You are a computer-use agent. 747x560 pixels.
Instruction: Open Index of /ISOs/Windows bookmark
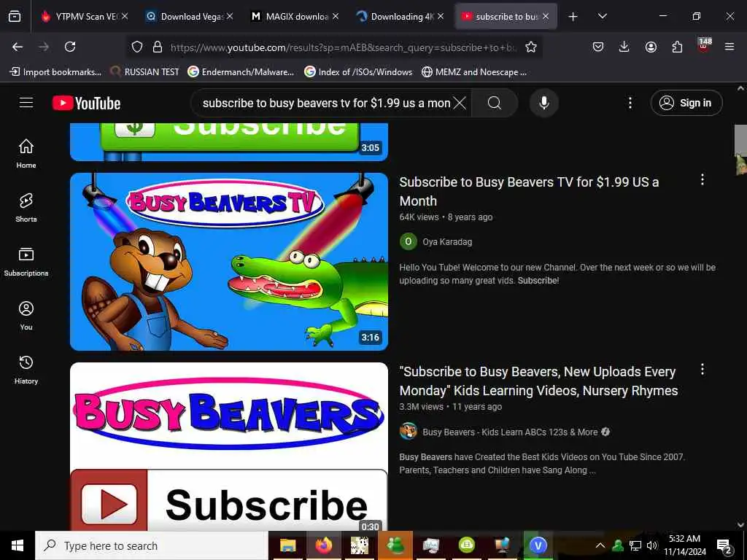click(x=358, y=72)
